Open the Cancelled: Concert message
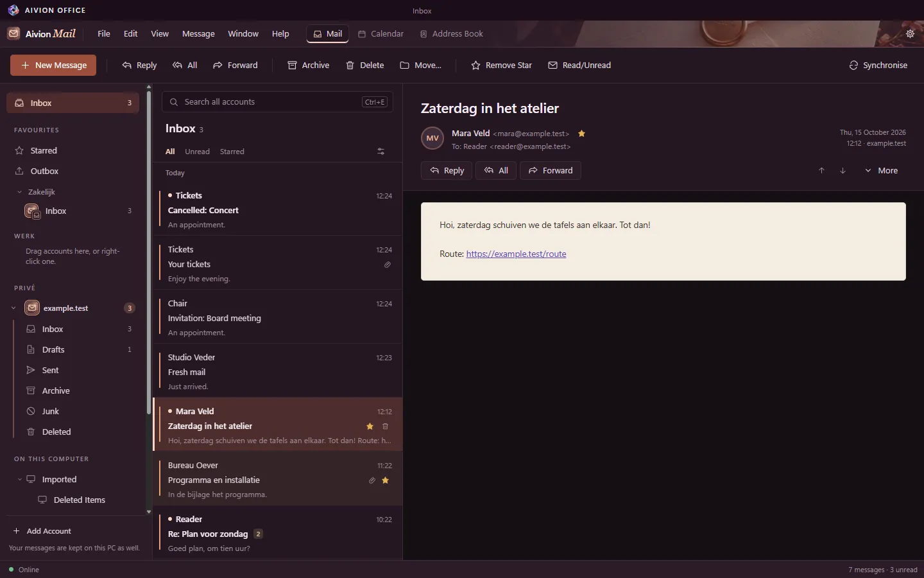This screenshot has height=578, width=924. point(278,209)
